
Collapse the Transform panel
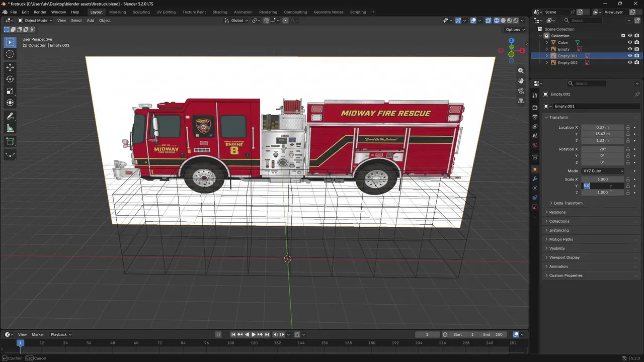[558, 117]
